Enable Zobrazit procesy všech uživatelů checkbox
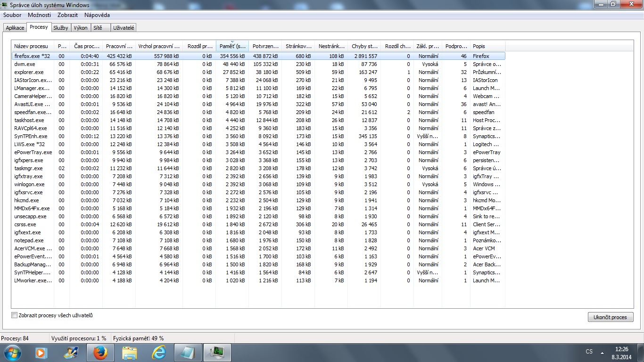 (15, 315)
